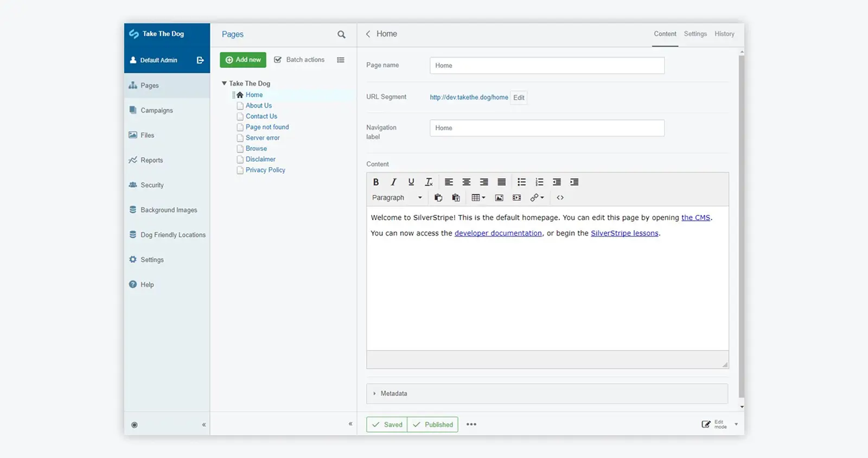Open the dev.takethe.dog/home URL link
Screen dimensions: 868x458
point(469,98)
